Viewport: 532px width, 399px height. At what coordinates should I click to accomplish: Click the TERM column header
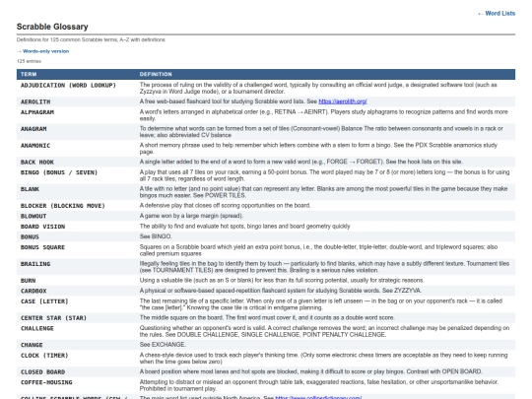29,74
